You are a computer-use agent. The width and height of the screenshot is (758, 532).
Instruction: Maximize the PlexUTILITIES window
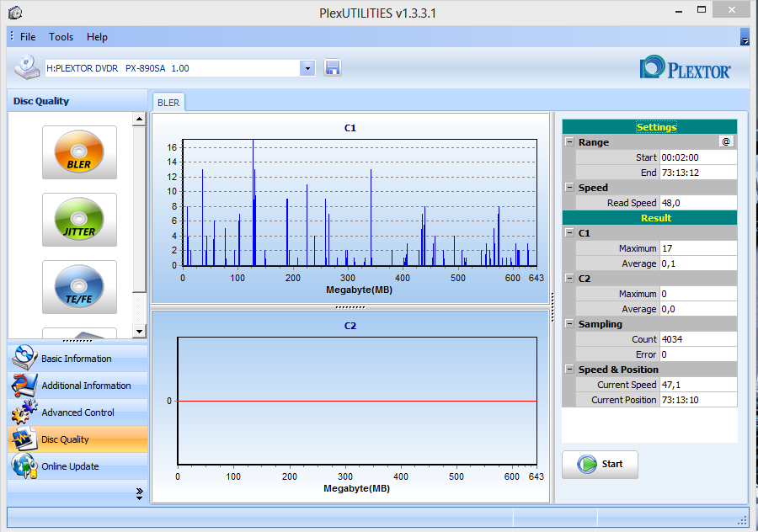coord(702,9)
